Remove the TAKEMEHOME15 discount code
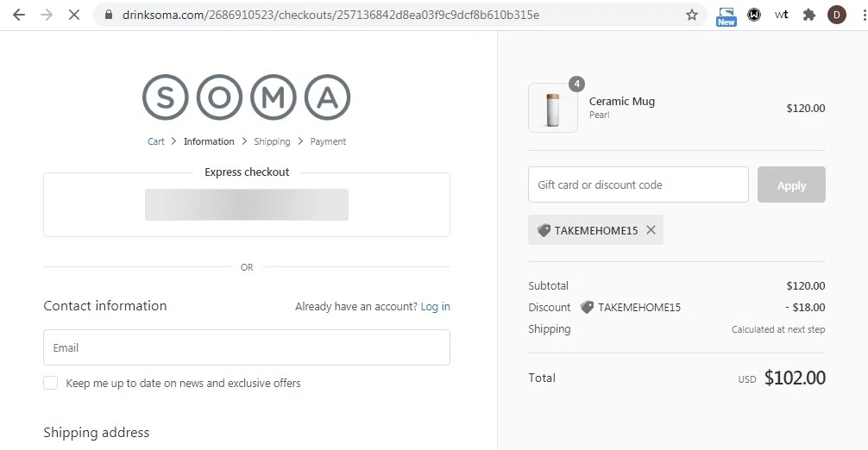This screenshot has height=450, width=868. pos(651,230)
